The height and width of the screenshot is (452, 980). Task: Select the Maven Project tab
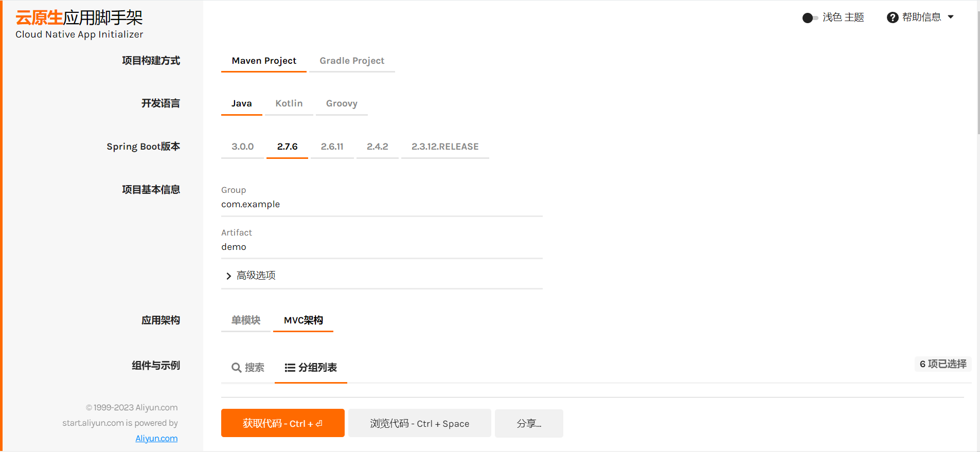(264, 61)
